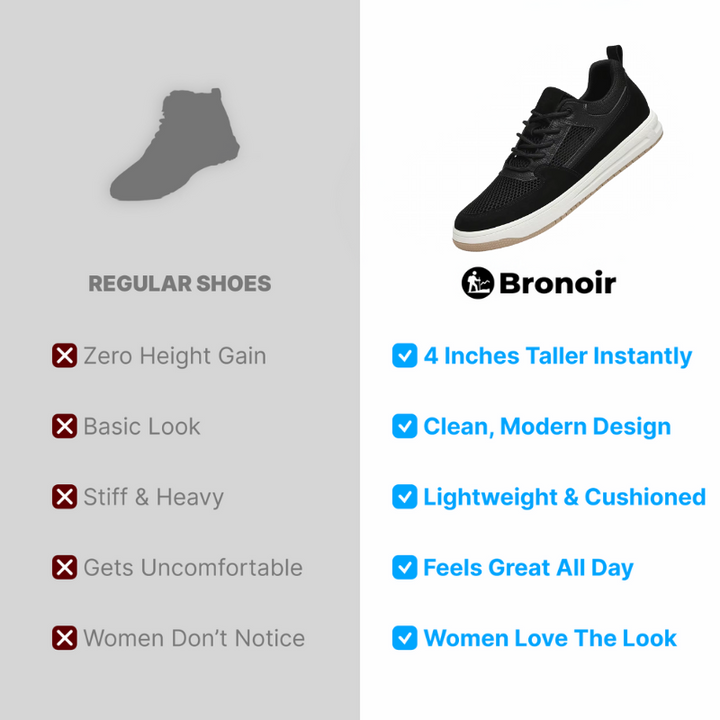
Task: Toggle the Women Love The Look checkbox
Action: pyautogui.click(x=405, y=638)
